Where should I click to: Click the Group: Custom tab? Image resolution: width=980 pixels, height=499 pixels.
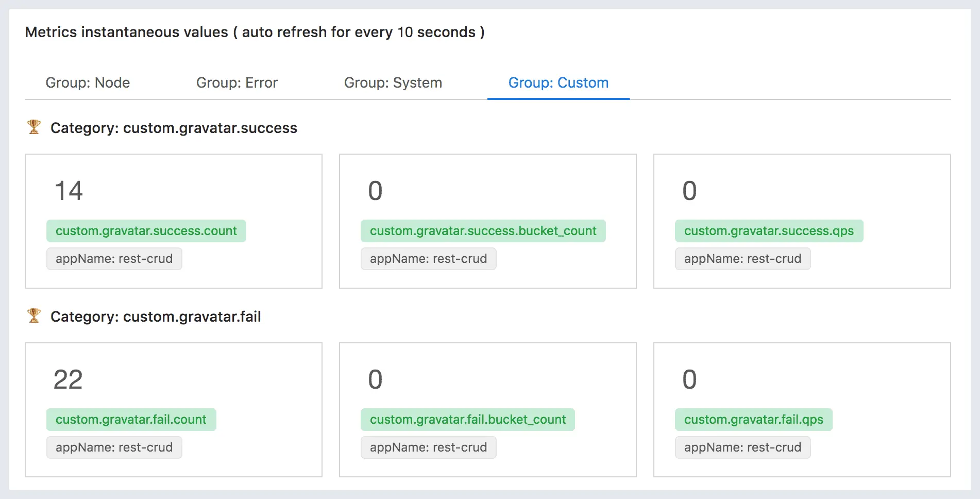coord(558,82)
